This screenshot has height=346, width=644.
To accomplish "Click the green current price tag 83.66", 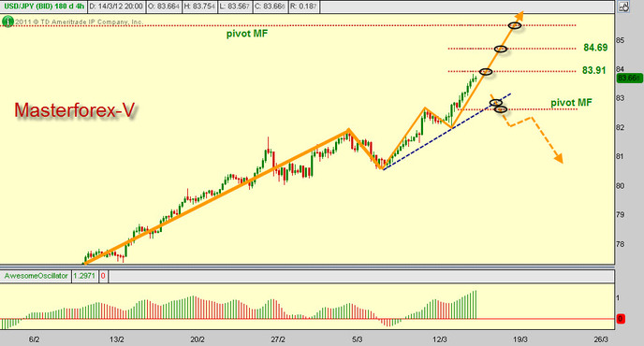I will pos(629,78).
